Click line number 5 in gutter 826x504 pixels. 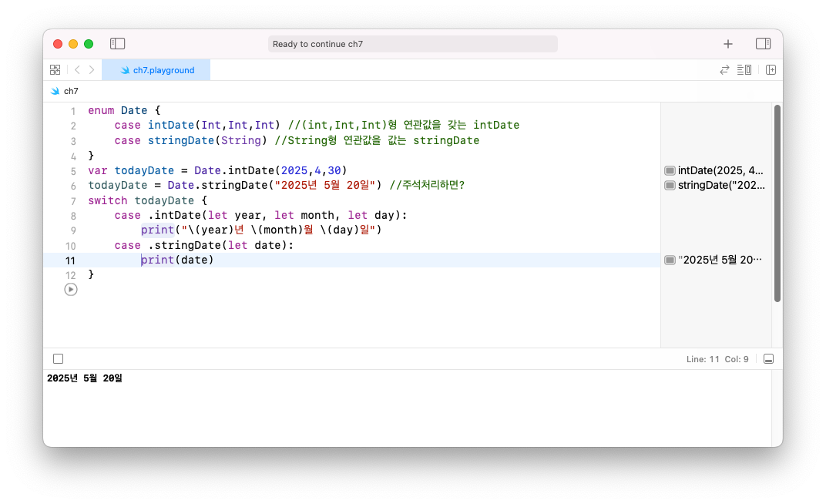[73, 171]
